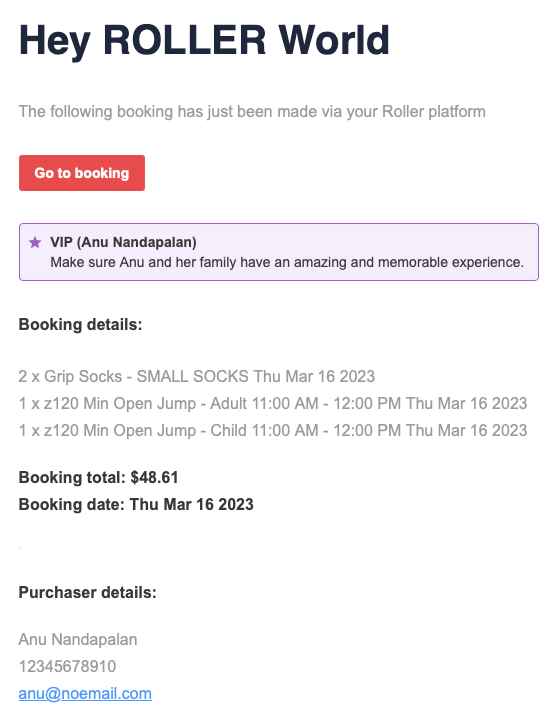Click the purple VIP notice box

click(279, 252)
